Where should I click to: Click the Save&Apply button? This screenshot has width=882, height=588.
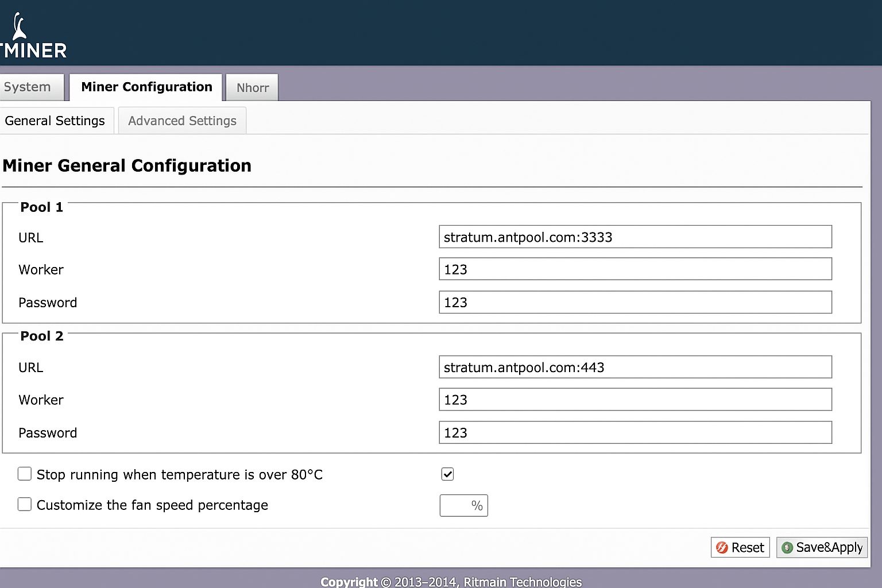(x=822, y=548)
